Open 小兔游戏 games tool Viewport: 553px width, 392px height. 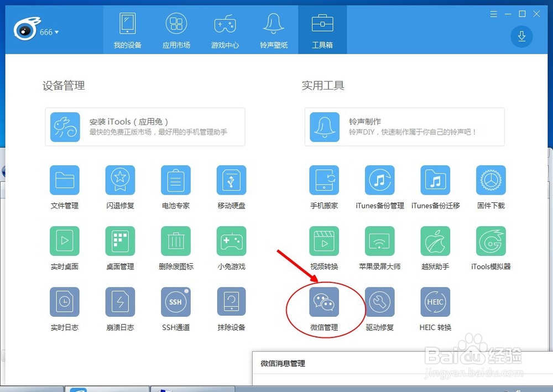pyautogui.click(x=231, y=241)
